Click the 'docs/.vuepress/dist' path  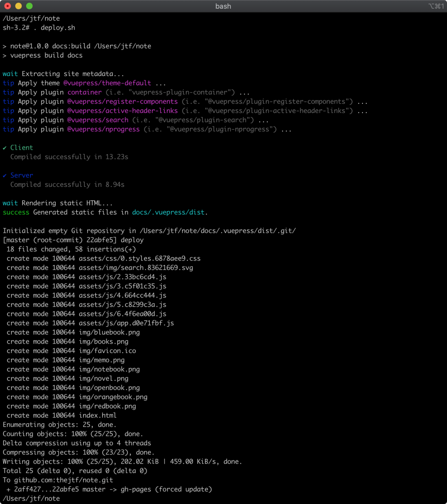168,212
